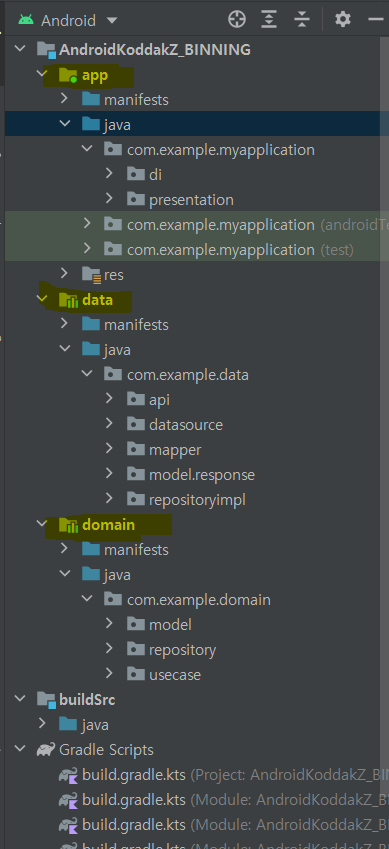Expand manifests folder under app module
Screen dimensions: 389x849
pyautogui.click(x=64, y=100)
